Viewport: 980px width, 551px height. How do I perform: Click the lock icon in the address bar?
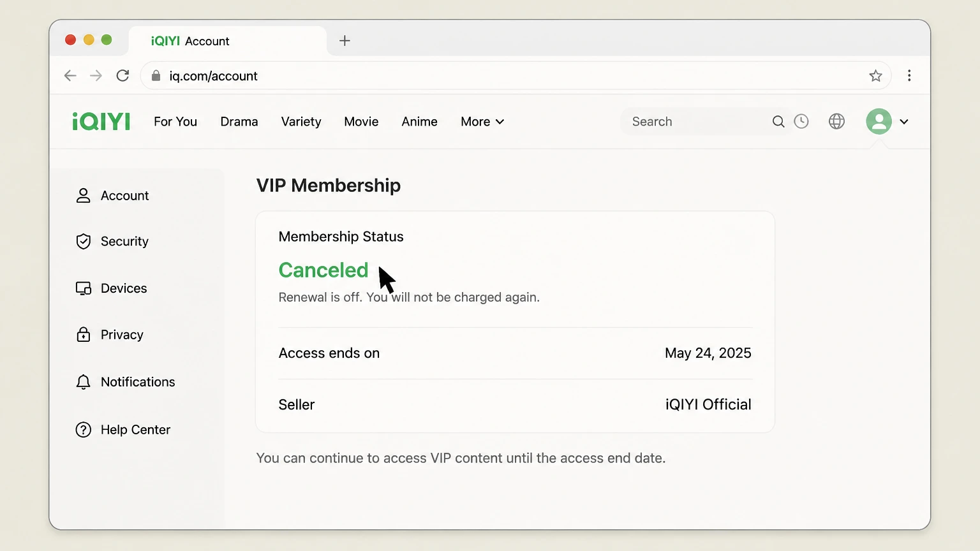(x=156, y=76)
